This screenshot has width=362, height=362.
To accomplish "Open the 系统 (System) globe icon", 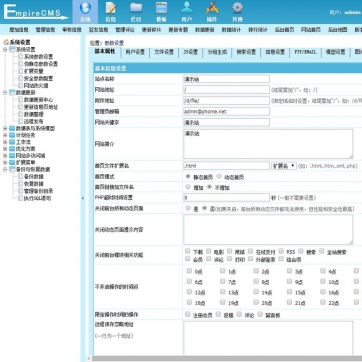I will point(85,8).
